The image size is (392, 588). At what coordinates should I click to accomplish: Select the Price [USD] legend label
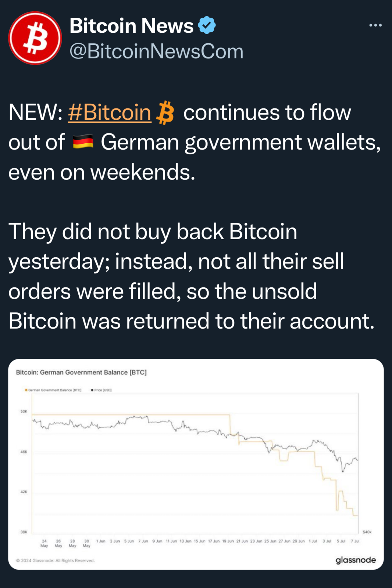coord(103,390)
